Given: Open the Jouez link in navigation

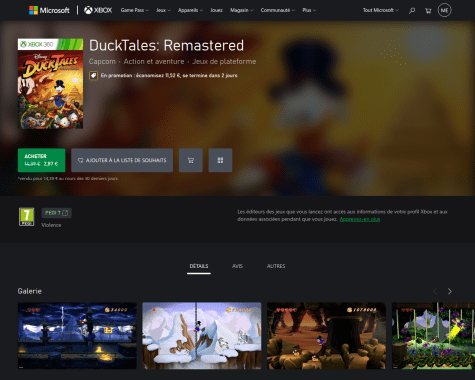Looking at the screenshot, I should 216,10.
